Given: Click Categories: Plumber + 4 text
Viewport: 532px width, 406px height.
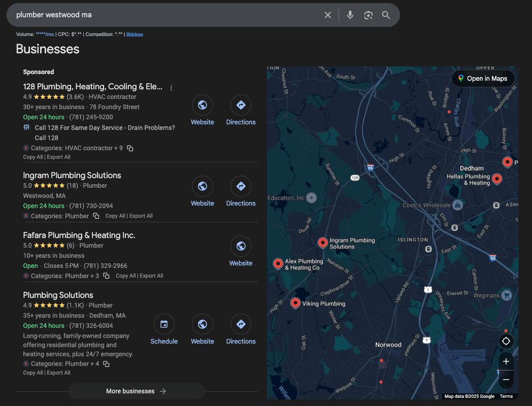Looking at the screenshot, I should click(x=65, y=364).
